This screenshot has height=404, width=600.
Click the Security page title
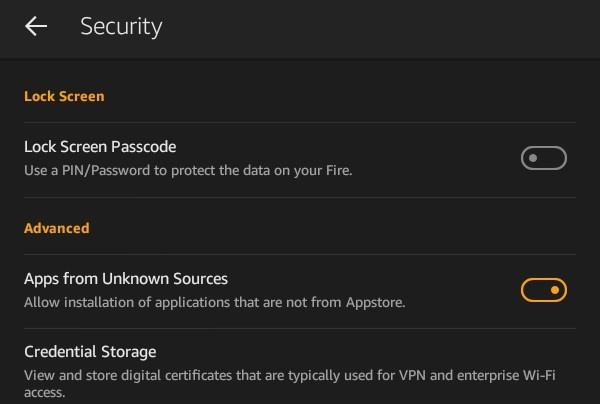point(121,27)
